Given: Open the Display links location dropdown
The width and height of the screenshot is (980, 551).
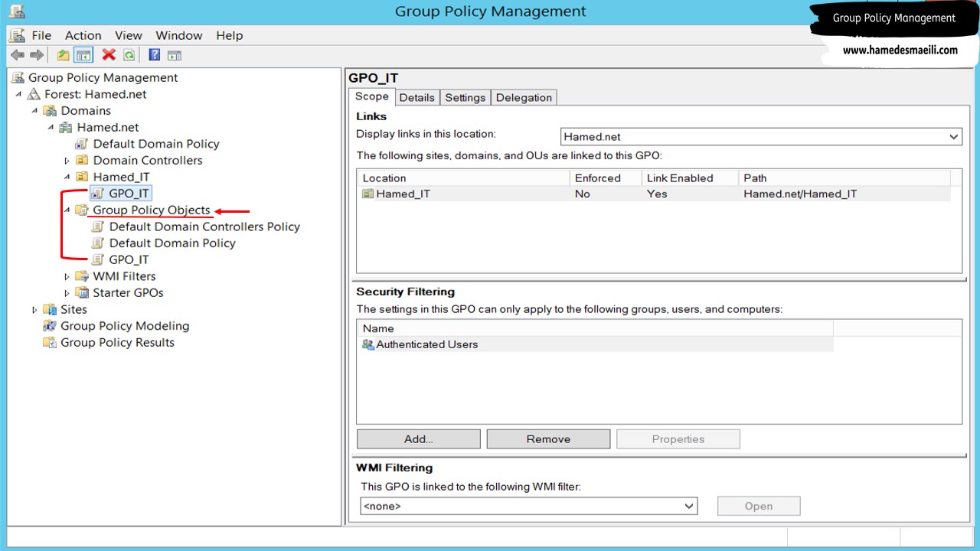Looking at the screenshot, I should [x=954, y=137].
